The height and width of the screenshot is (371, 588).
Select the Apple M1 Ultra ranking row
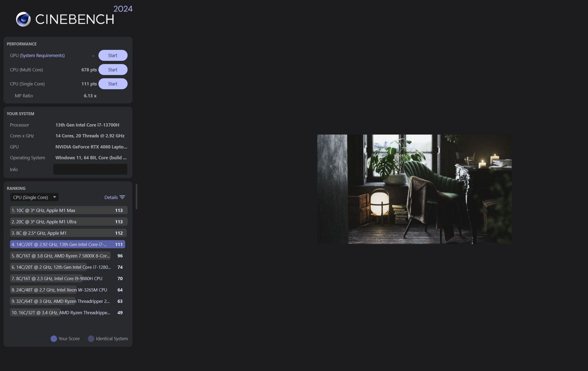[69, 221]
